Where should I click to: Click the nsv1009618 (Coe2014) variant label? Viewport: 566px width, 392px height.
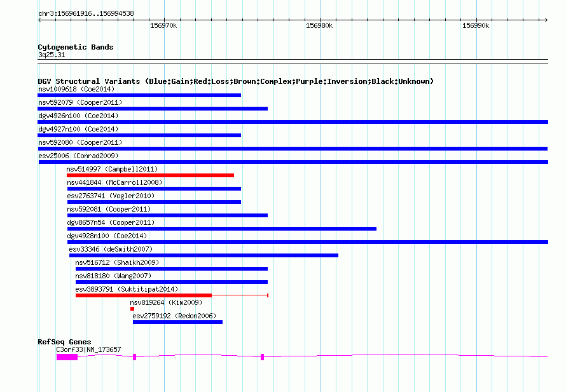point(76,89)
